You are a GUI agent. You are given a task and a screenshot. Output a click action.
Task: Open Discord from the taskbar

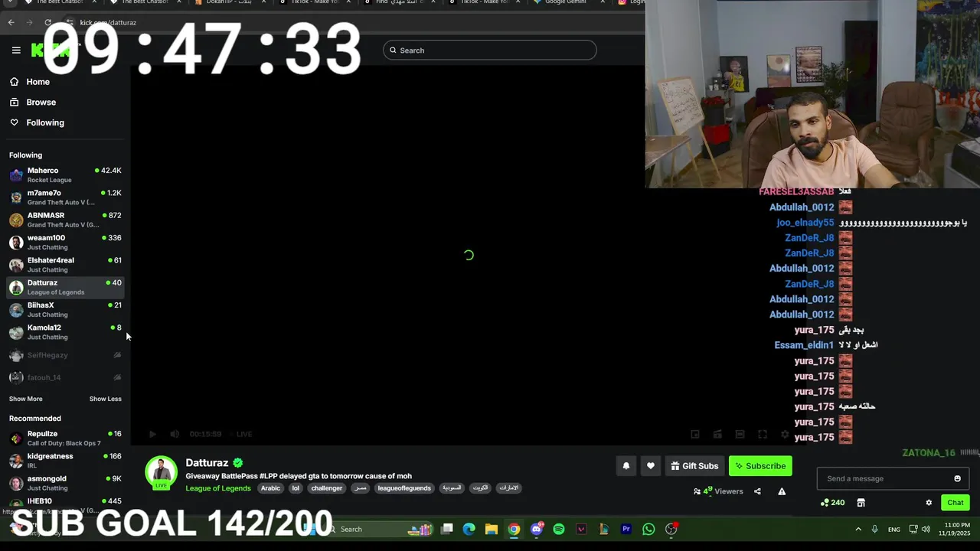537,530
